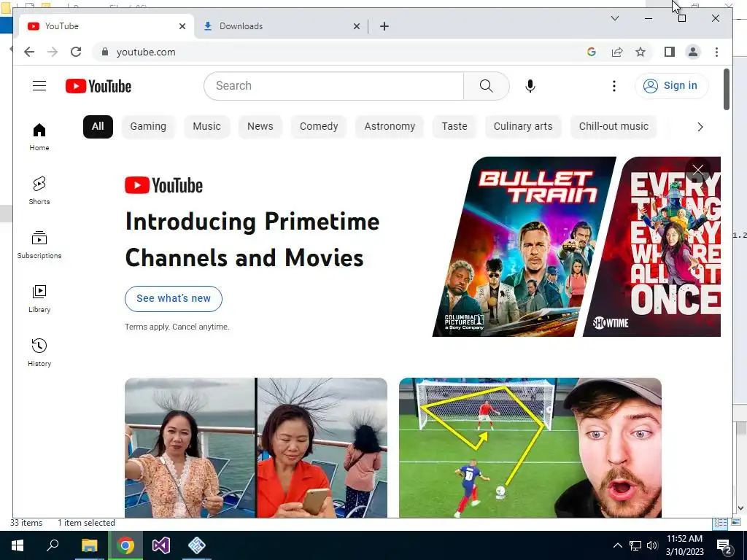Viewport: 747px width, 560px height.
Task: Click the Google icon in address bar
Action: (x=591, y=52)
